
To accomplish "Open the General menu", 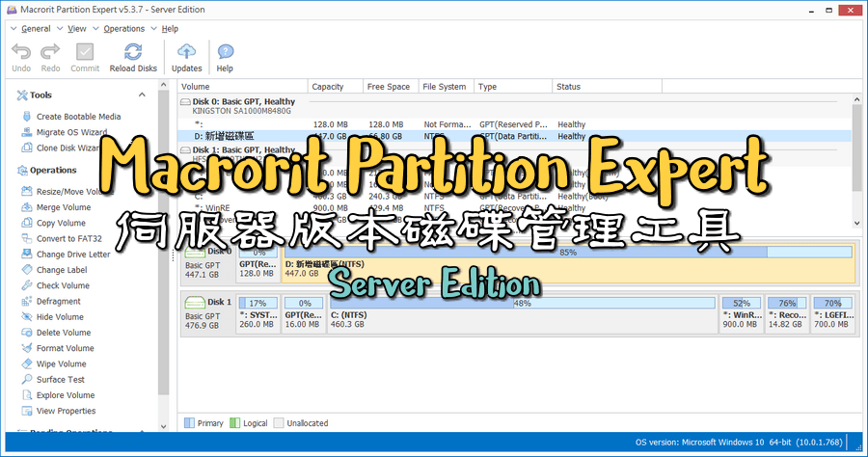I will (x=36, y=29).
